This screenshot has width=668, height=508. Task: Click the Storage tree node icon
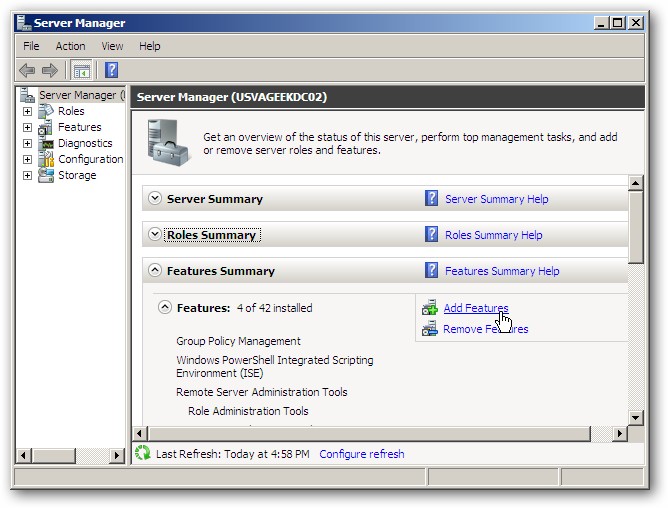[46, 175]
